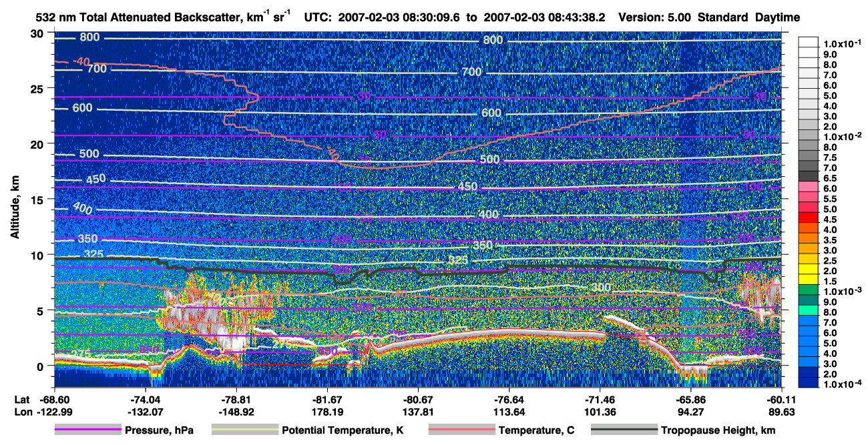This screenshot has width=868, height=445.
Task: Click the purple Pressure legend line sample
Action: [x=87, y=430]
